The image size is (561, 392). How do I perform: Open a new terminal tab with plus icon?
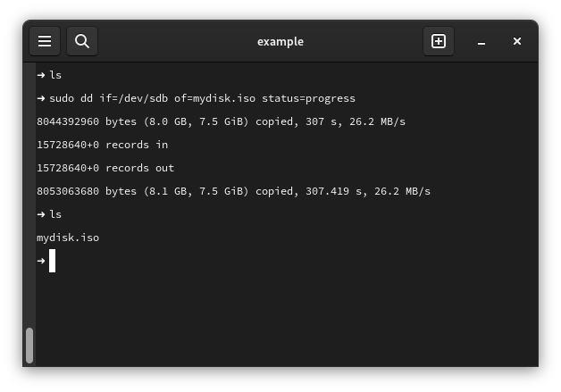coord(439,41)
